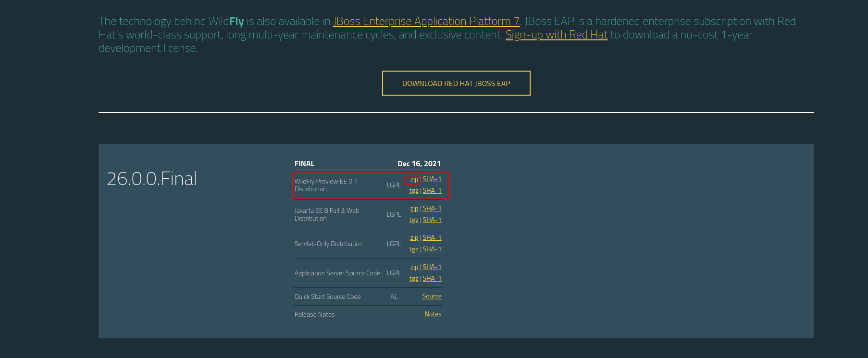Image resolution: width=868 pixels, height=358 pixels.
Task: Download Servlet-Only Distribution tgz
Action: tap(414, 249)
